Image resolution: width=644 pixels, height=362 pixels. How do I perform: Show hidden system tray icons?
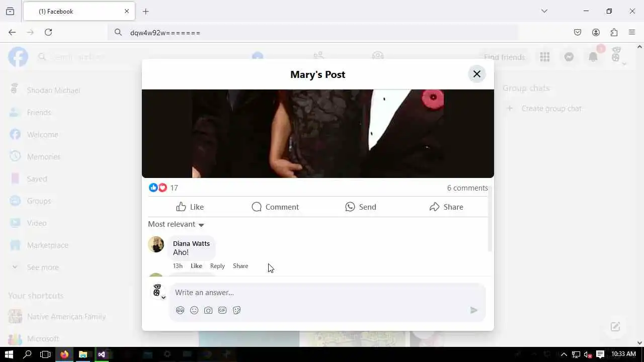(x=563, y=354)
